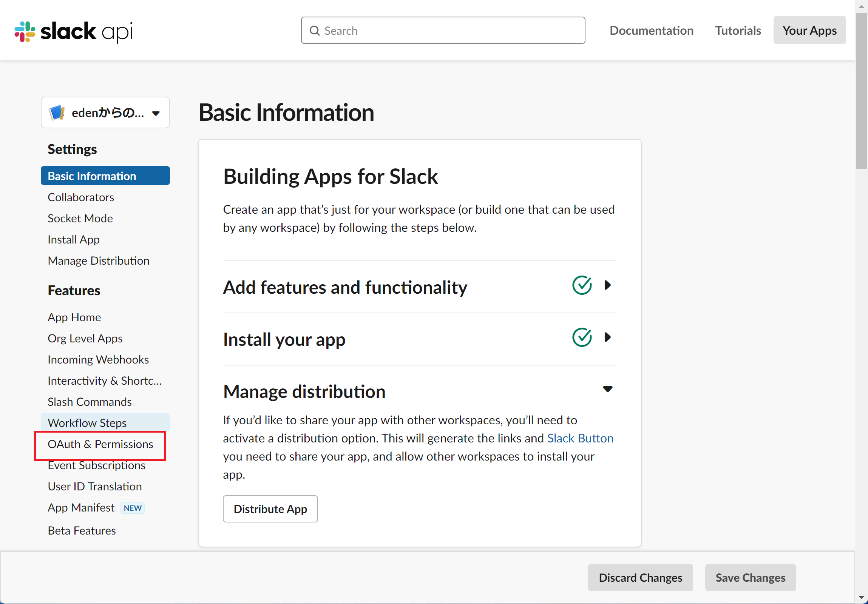
Task: Expand Add features and functionality section
Action: tap(607, 285)
